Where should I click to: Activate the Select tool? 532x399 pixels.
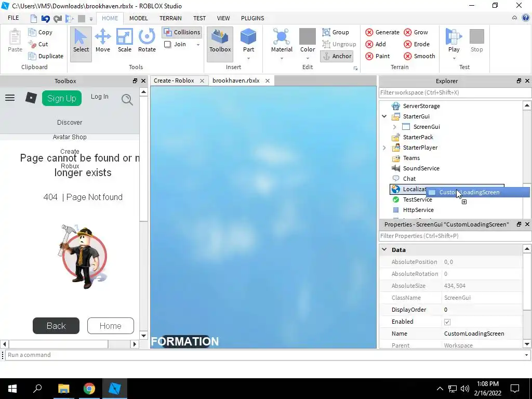point(81,45)
